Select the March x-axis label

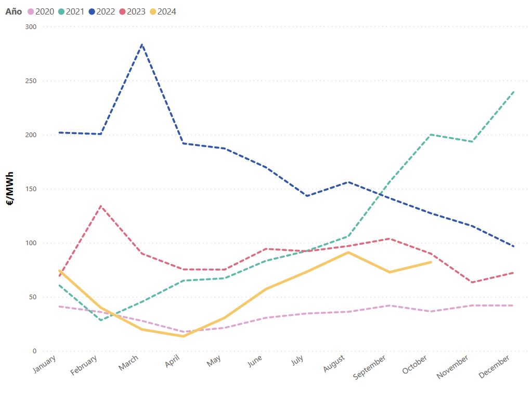click(128, 362)
